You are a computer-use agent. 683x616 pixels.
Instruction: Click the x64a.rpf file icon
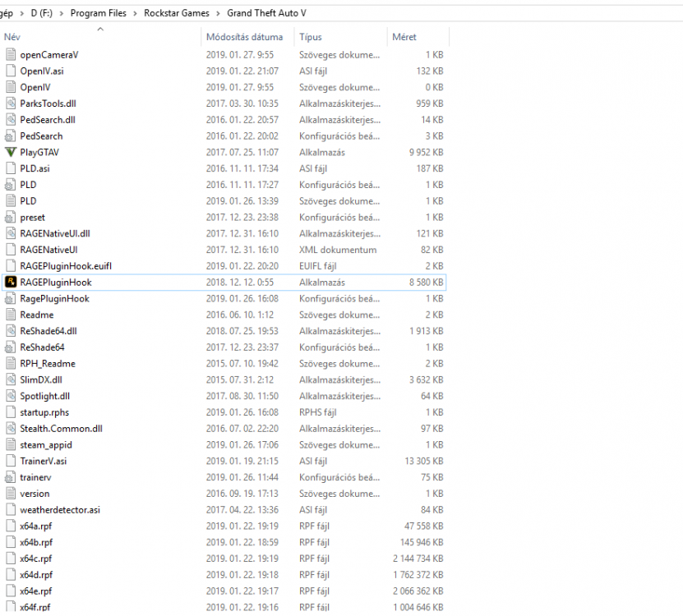click(11, 526)
